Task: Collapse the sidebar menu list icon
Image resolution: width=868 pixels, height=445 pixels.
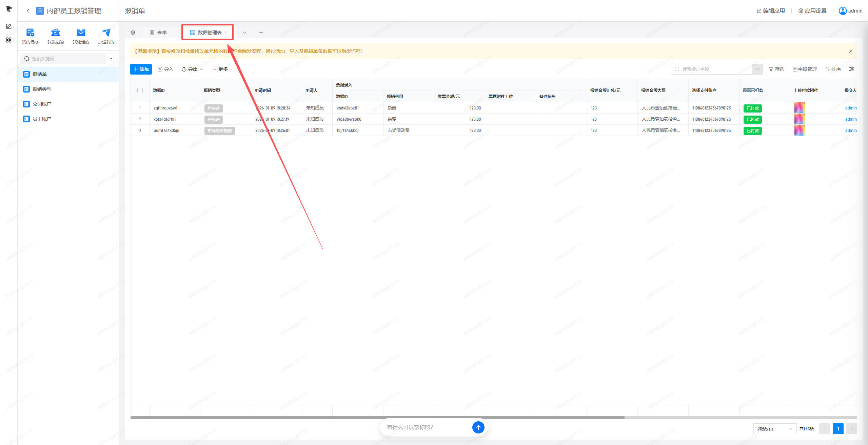Action: (113, 59)
